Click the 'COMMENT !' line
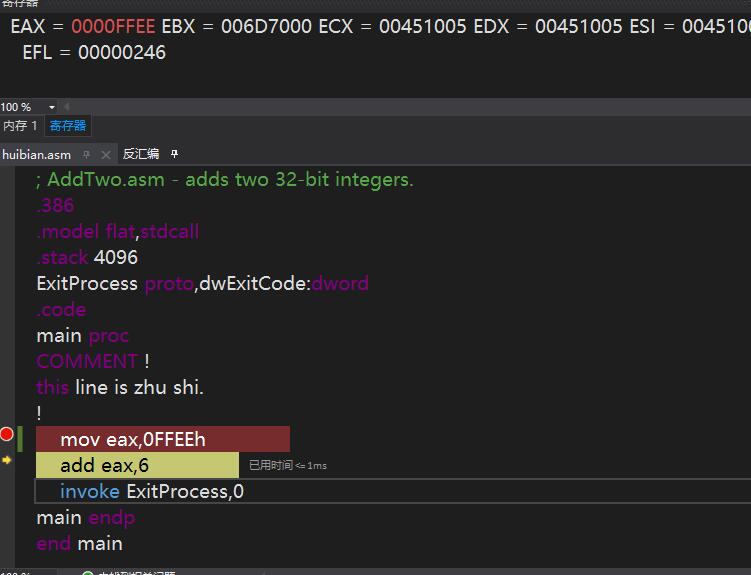 (x=93, y=361)
